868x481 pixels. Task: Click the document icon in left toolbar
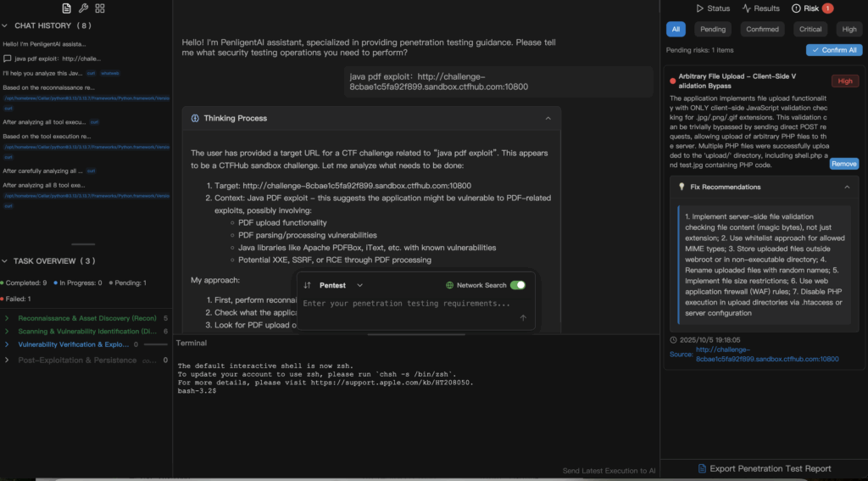[x=67, y=8]
